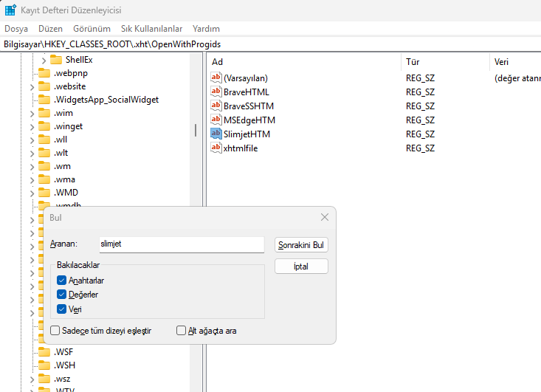This screenshot has height=392, width=541.
Task: Click the .webpnp folder icon
Action: pyautogui.click(x=44, y=73)
